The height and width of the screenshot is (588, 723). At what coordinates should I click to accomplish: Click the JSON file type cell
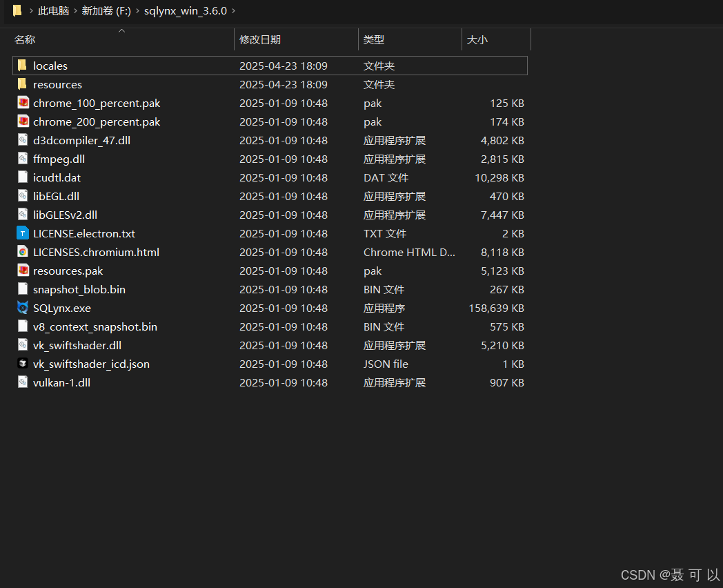(386, 364)
